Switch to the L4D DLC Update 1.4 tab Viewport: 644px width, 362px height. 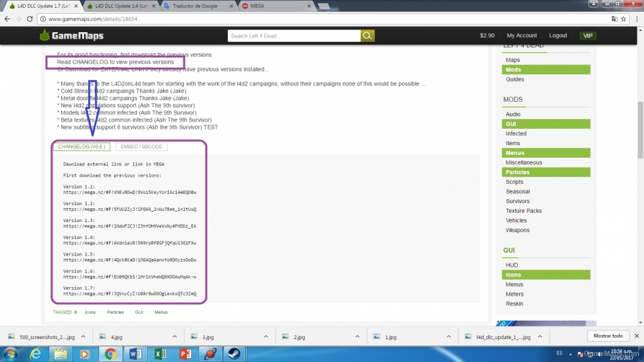point(121,6)
